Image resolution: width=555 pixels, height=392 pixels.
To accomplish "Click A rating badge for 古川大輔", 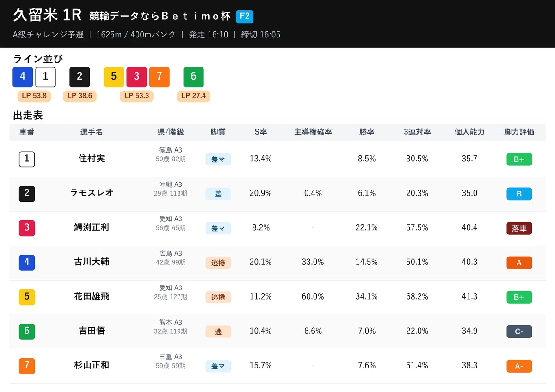I will pos(519,263).
